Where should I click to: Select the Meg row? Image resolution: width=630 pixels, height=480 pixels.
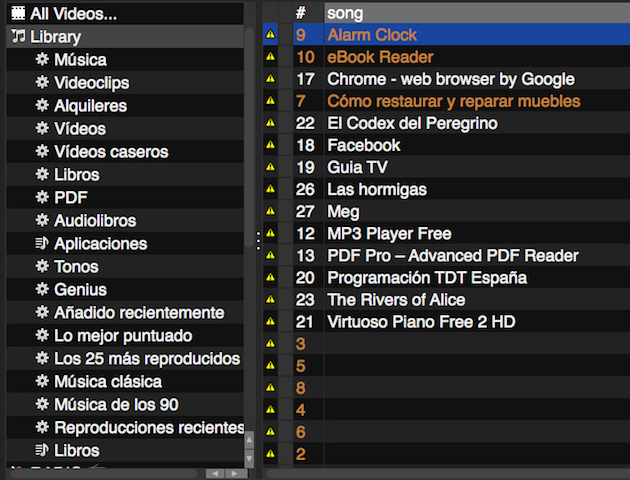(446, 211)
